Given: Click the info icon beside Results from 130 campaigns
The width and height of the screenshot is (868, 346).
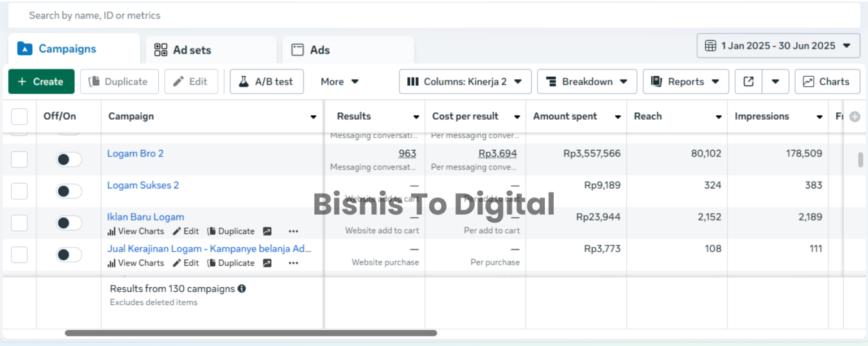Looking at the screenshot, I should (242, 288).
